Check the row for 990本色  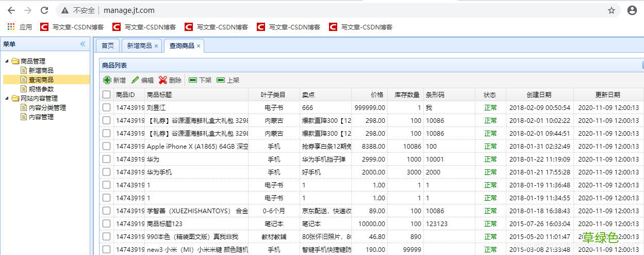(x=106, y=236)
